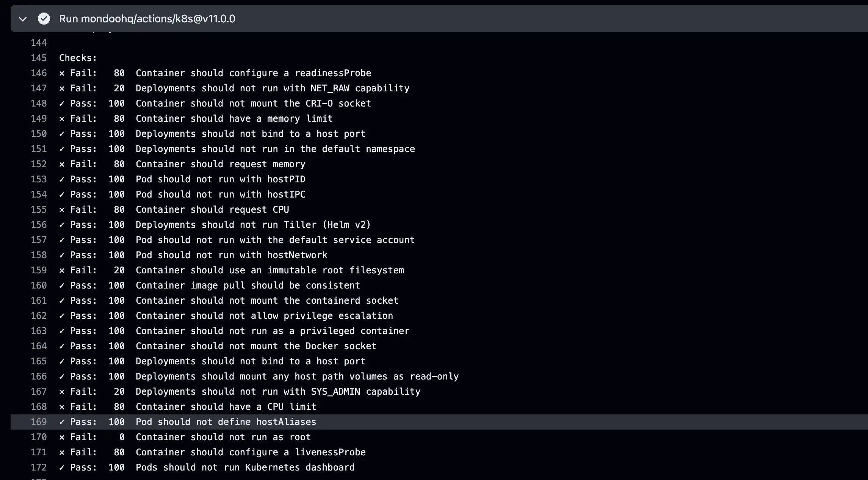Click the 'Container should not run as root' line
Image resolution: width=868 pixels, height=480 pixels.
[x=185, y=437]
